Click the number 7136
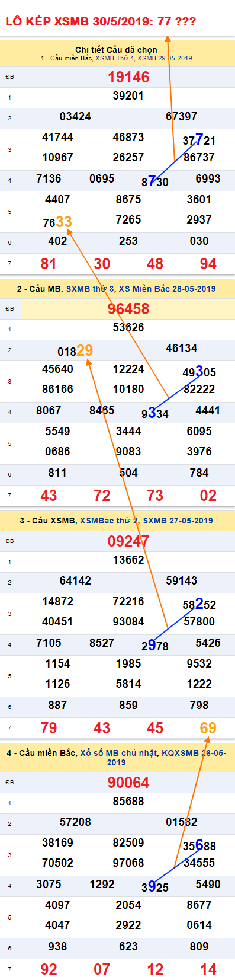235x980 pixels. pos(49,178)
